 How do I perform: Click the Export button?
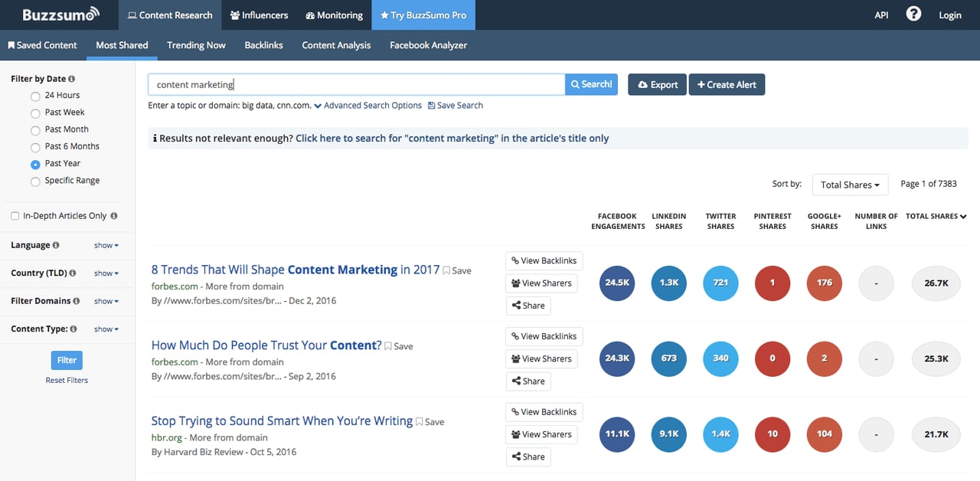coord(657,84)
